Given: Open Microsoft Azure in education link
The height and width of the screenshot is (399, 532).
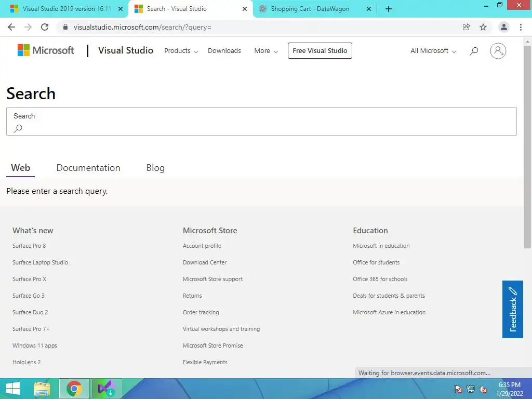Looking at the screenshot, I should 389,312.
